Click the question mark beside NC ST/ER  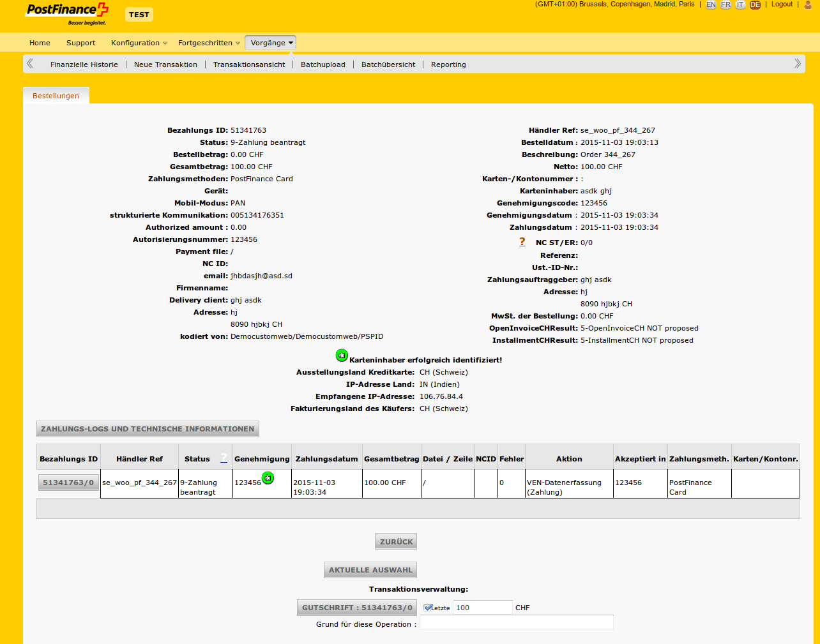pos(522,242)
